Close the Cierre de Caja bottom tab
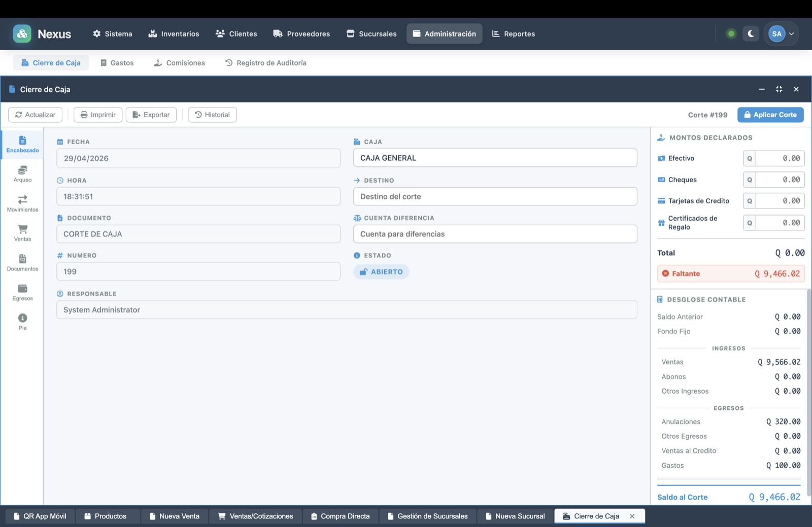Screen dimensions: 812x527 tap(632, 516)
